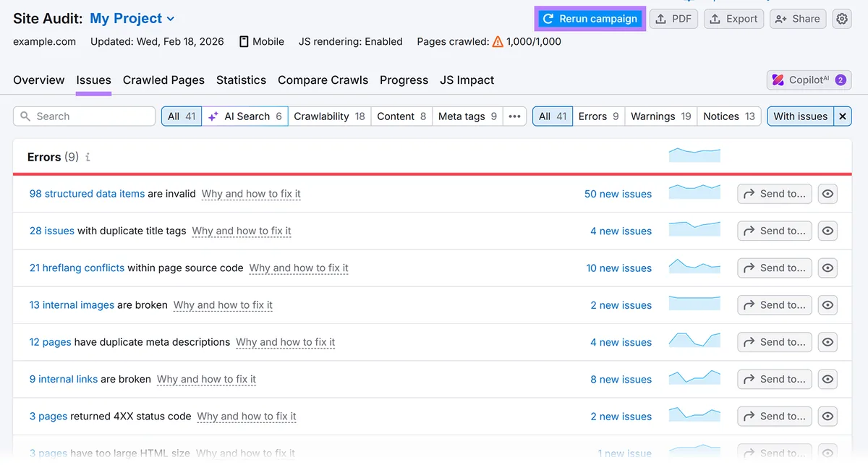Open the Statistics tab
Viewport: 868px width, 465px height.
(x=241, y=80)
